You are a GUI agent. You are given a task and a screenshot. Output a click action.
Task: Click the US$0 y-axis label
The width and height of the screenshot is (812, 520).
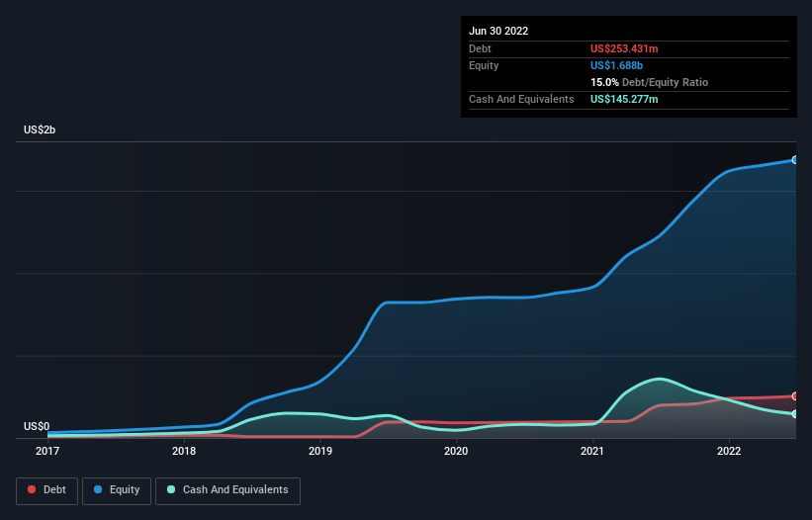coord(37,426)
